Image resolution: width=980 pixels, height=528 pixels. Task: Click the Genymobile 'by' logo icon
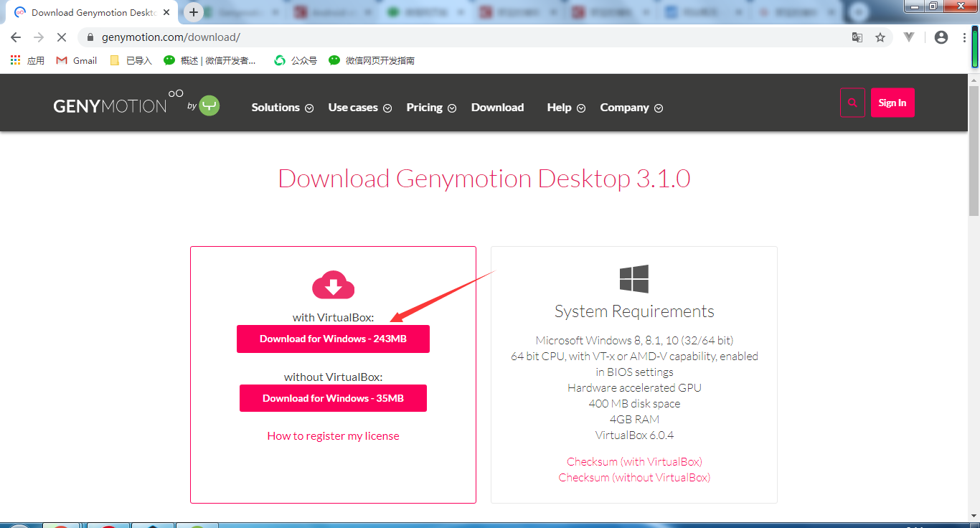209,105
